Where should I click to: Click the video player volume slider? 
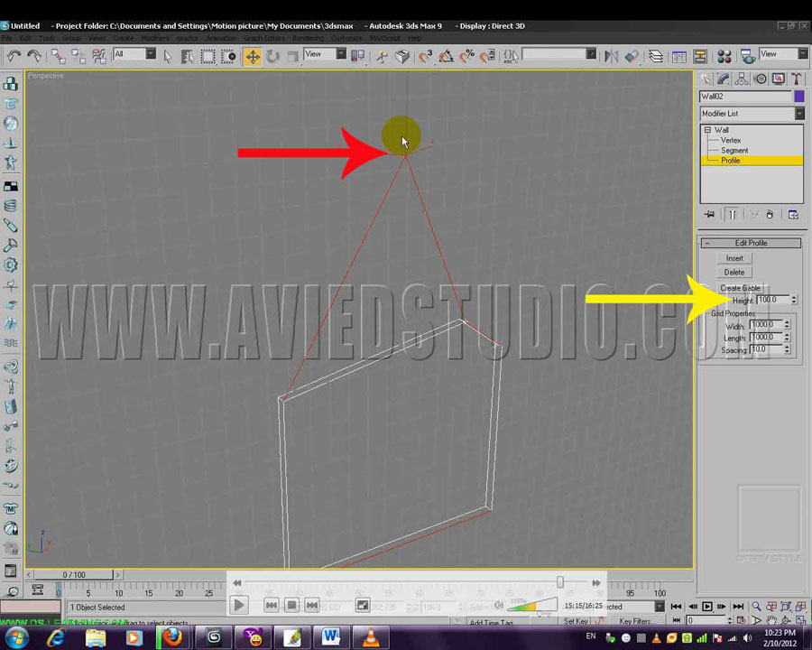click(531, 606)
